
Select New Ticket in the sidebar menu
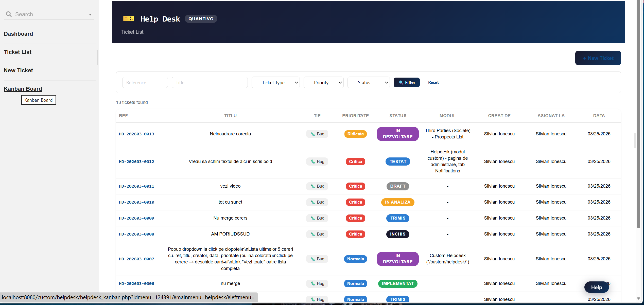tap(19, 70)
